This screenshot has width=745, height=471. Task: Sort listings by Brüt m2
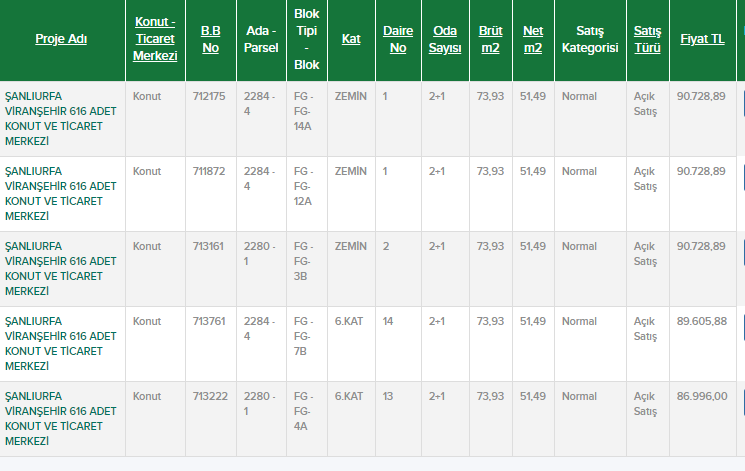click(x=491, y=39)
